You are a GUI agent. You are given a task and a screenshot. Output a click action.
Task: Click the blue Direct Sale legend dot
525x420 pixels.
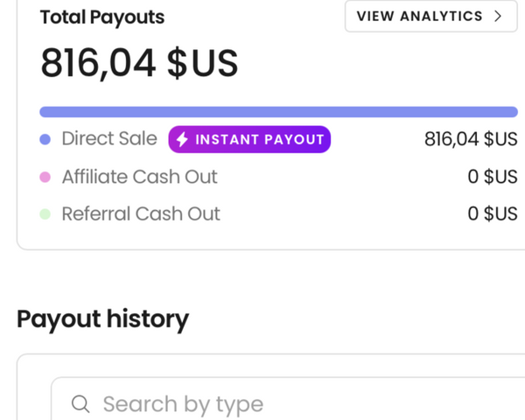[45, 139]
